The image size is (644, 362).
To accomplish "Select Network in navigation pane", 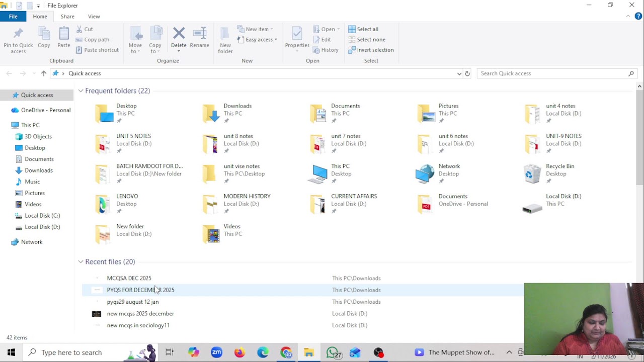I will pyautogui.click(x=32, y=242).
